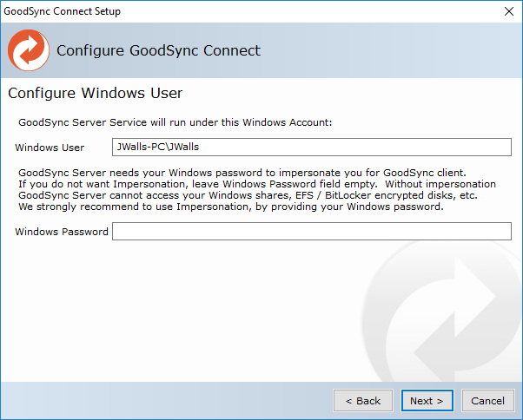Click the Windows User label
The height and width of the screenshot is (420, 523).
coord(50,148)
